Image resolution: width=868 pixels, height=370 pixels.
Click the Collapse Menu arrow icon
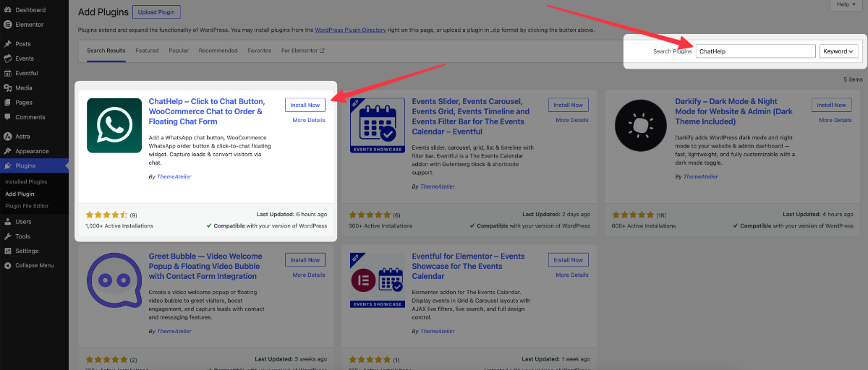[x=7, y=265]
